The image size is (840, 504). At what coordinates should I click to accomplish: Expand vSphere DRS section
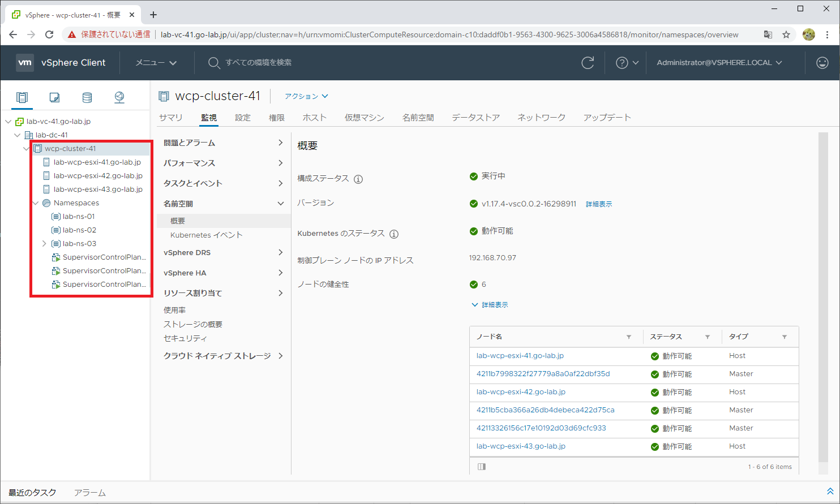[224, 253]
